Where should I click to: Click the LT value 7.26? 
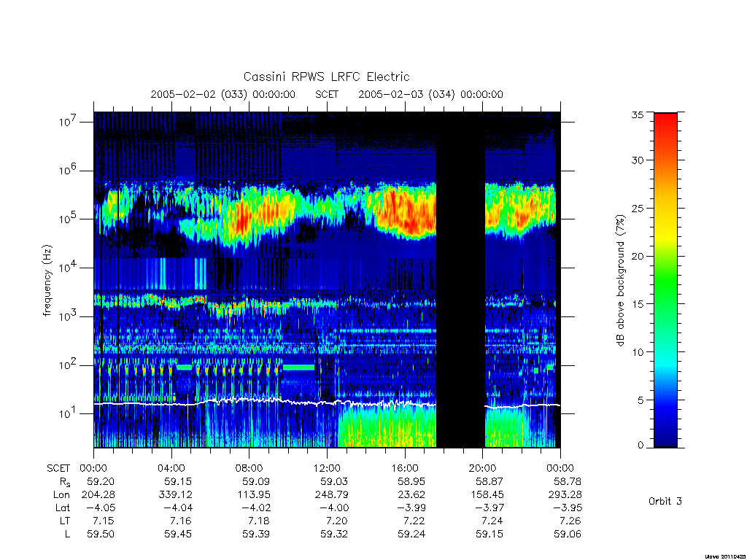tap(570, 521)
